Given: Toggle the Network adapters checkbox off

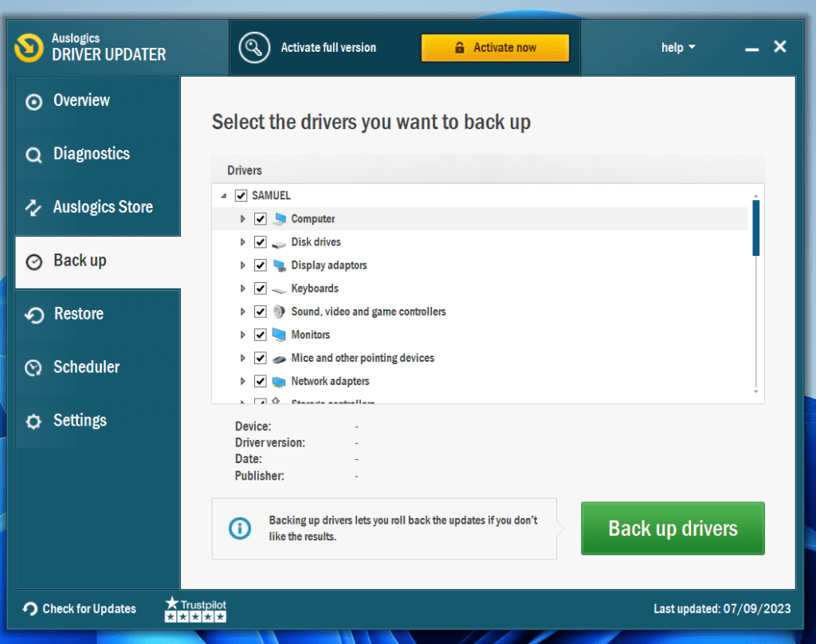Looking at the screenshot, I should [x=261, y=381].
